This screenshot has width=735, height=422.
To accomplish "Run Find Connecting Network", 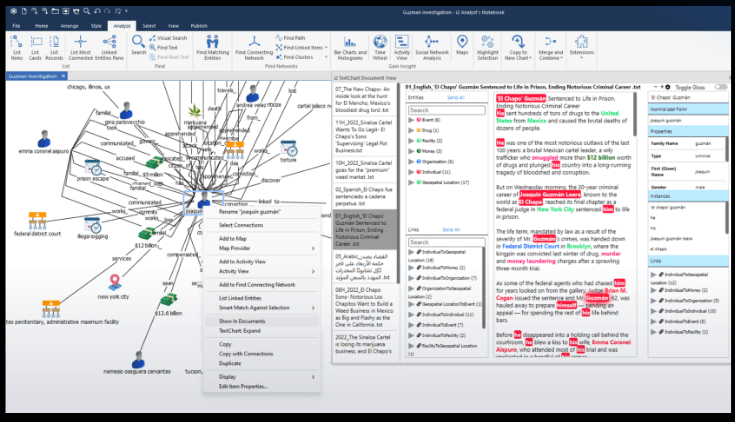I will (x=254, y=47).
